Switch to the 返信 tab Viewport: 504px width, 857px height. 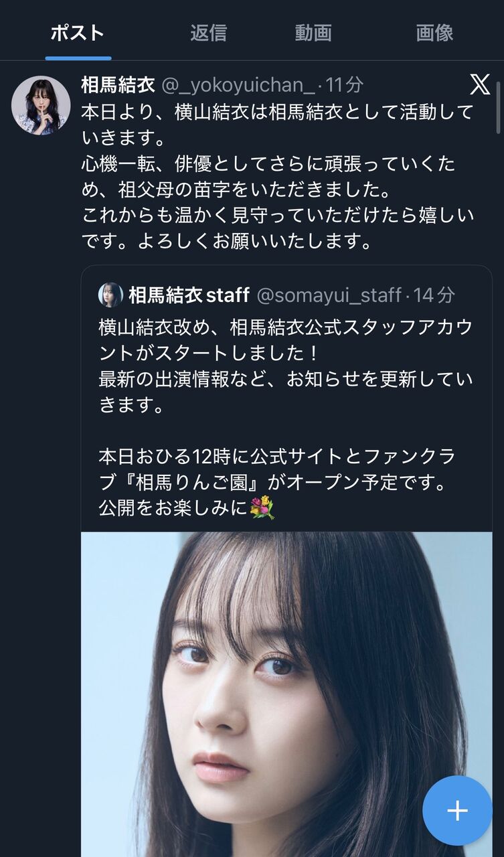208,32
